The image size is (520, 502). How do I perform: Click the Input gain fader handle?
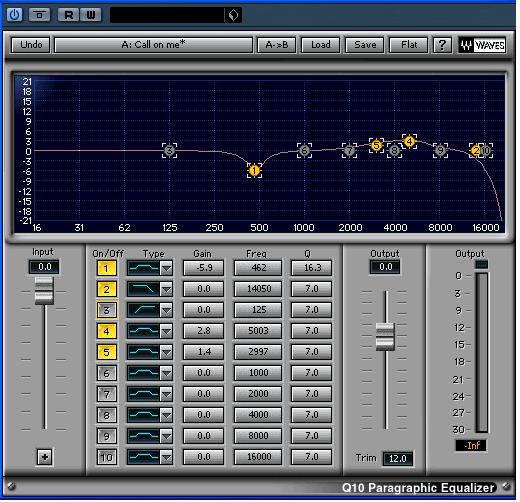point(44,290)
